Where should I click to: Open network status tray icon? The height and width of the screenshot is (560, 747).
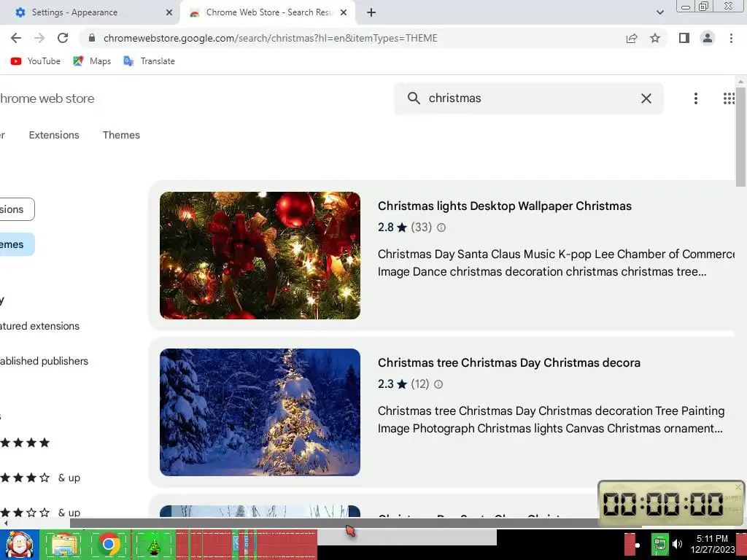[659, 545]
